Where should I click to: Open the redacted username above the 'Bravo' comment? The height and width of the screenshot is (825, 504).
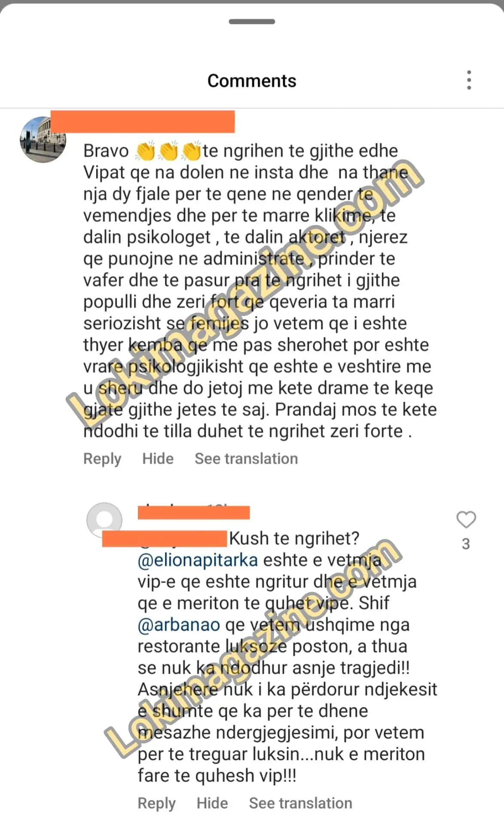point(143,121)
